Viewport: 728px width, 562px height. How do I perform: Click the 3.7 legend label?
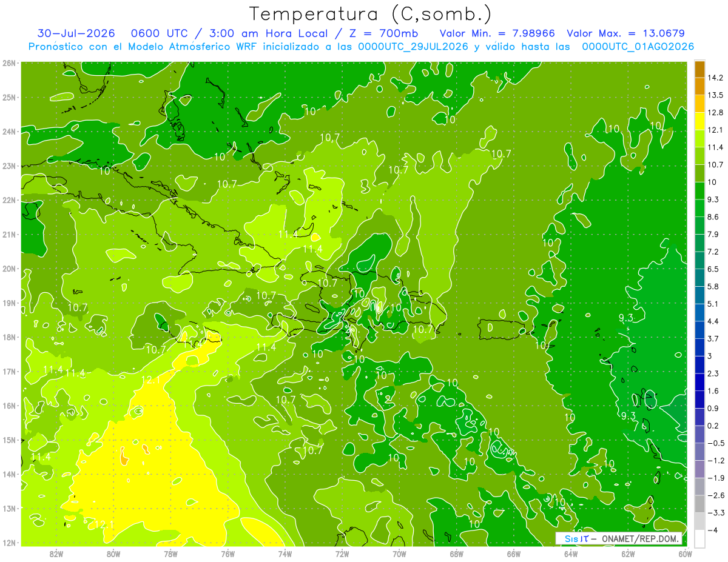pyautogui.click(x=713, y=339)
